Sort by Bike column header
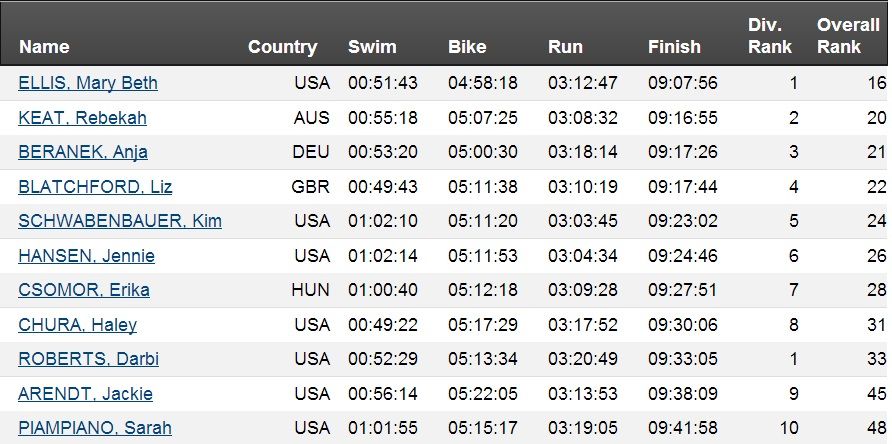This screenshot has width=892, height=444. coord(467,47)
